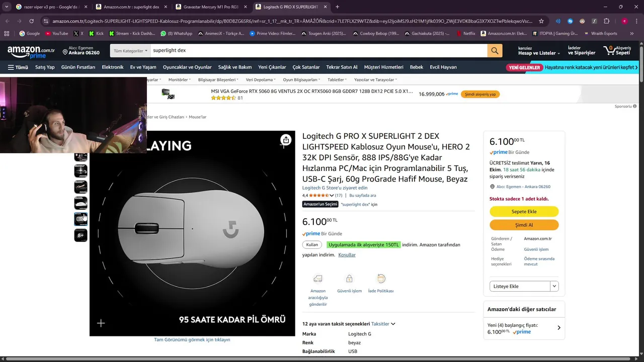Screen dimensions: 644x362
Task: Expand the Taksitler installment options
Action: [383, 324]
